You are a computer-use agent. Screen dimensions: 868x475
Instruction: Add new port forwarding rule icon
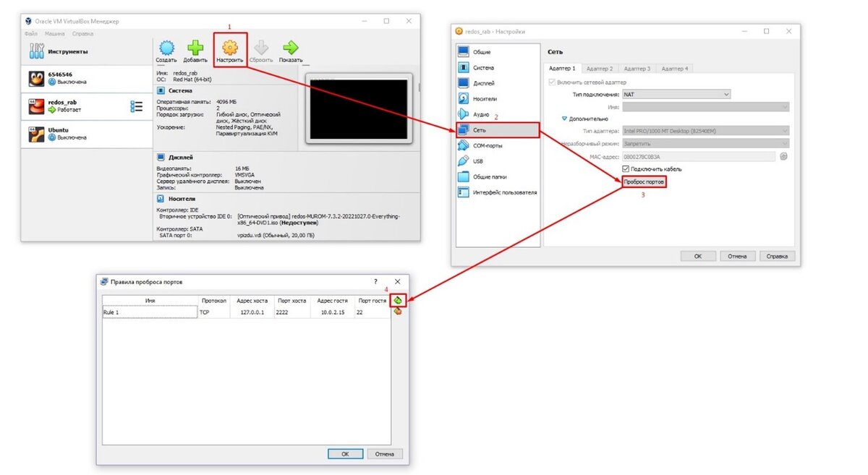coord(398,300)
